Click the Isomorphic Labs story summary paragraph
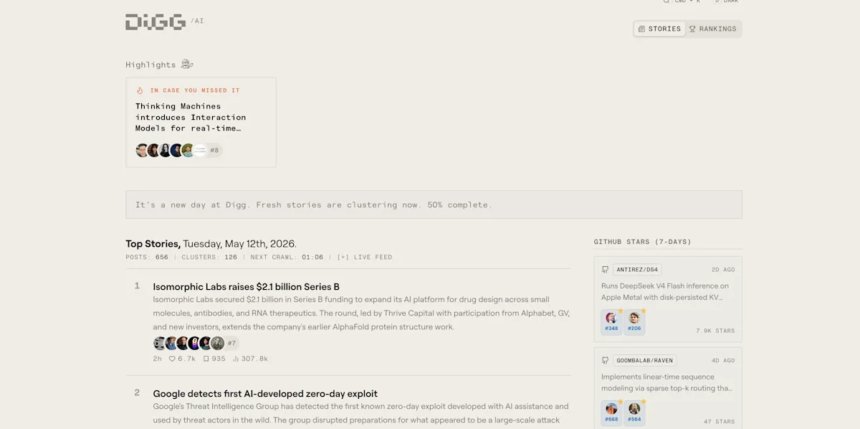The height and width of the screenshot is (429, 860). pyautogui.click(x=361, y=313)
